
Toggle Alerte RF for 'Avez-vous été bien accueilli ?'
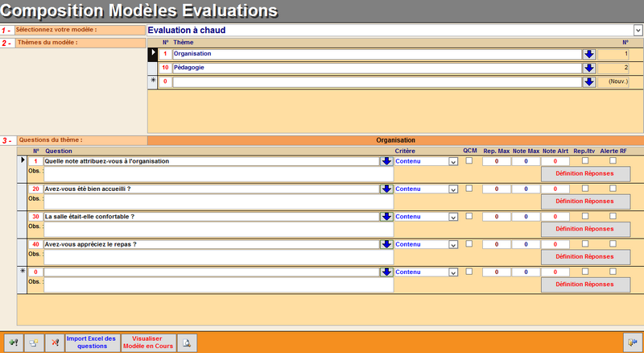point(613,189)
